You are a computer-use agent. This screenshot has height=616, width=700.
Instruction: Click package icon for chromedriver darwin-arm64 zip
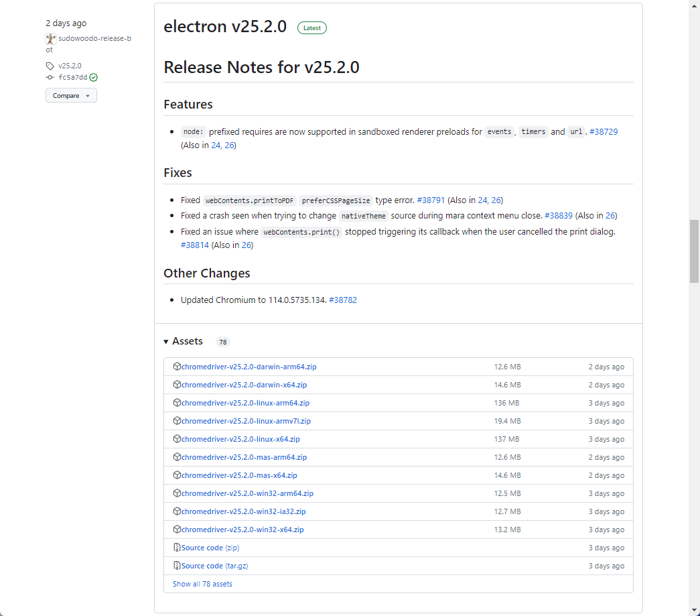click(x=177, y=367)
